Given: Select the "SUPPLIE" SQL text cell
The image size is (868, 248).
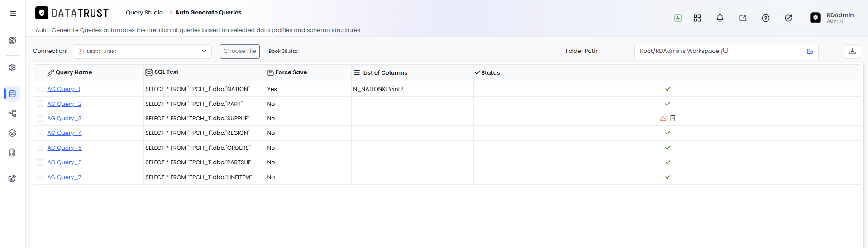Looking at the screenshot, I should (205, 119).
